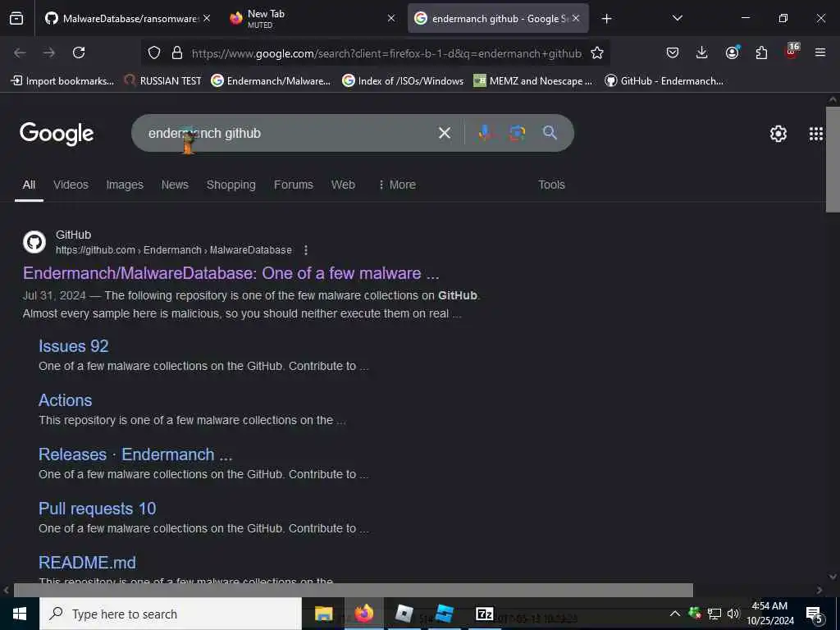Select the Images search filter

pos(125,185)
